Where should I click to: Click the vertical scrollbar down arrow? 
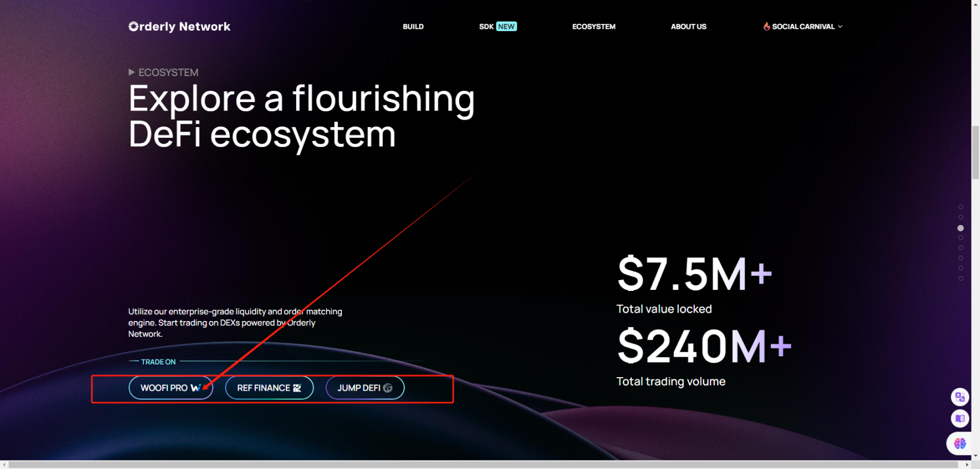975,456
